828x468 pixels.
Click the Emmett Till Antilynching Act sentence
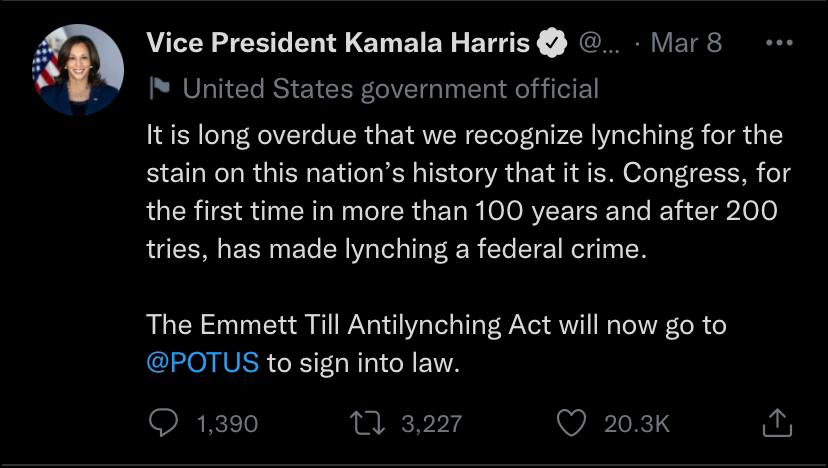(436, 324)
